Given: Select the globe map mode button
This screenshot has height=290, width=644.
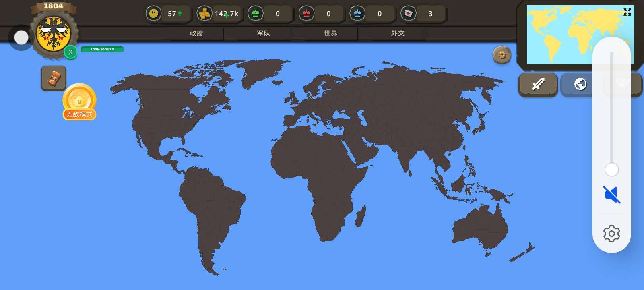Looking at the screenshot, I should 580,84.
